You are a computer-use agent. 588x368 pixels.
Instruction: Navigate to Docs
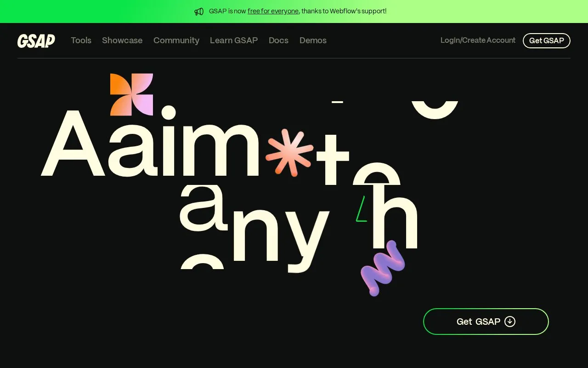(278, 40)
